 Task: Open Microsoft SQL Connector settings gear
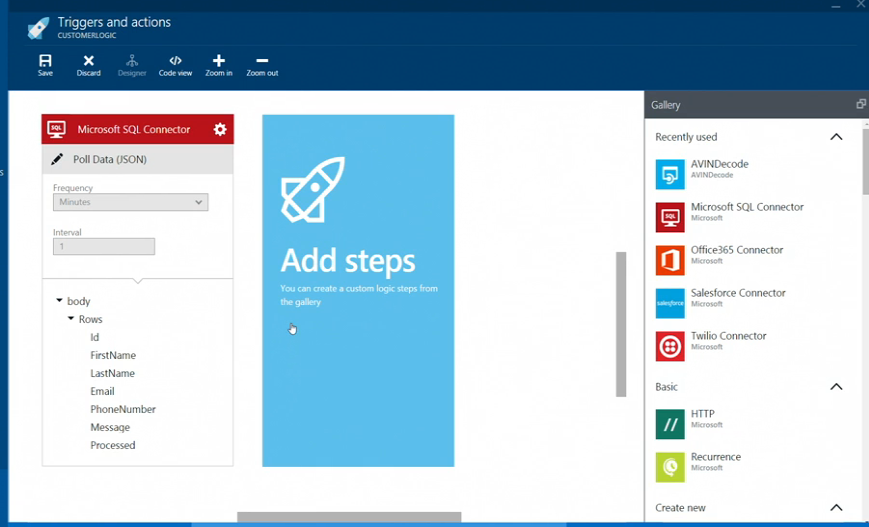[220, 129]
